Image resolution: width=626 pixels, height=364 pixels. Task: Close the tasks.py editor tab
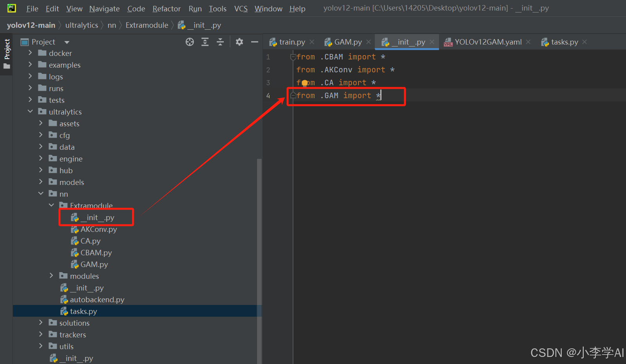coord(585,42)
